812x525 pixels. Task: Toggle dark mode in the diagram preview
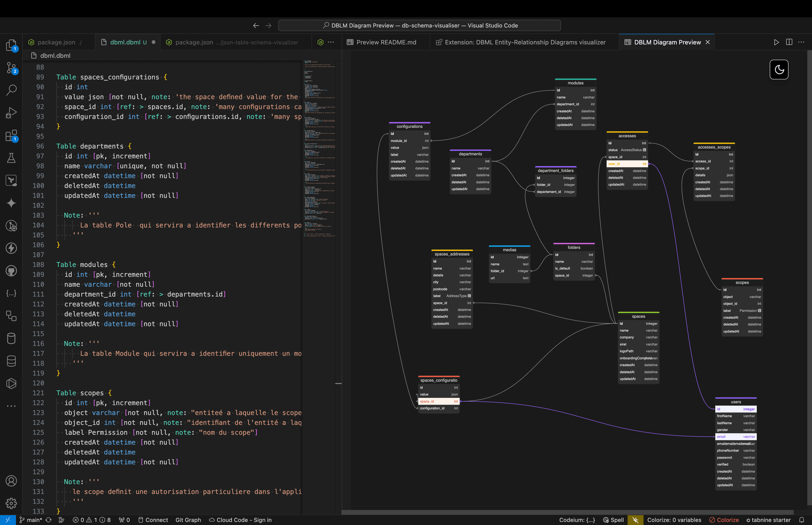[x=779, y=70]
